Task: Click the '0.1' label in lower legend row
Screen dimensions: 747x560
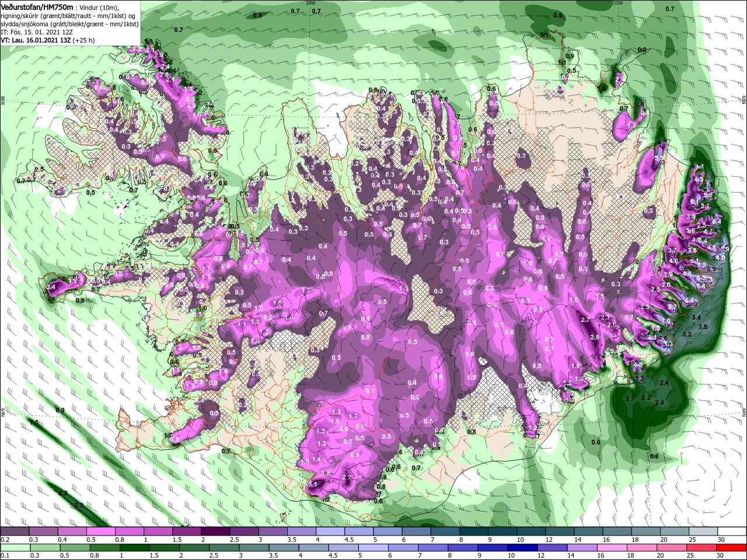Action: [x=5, y=556]
